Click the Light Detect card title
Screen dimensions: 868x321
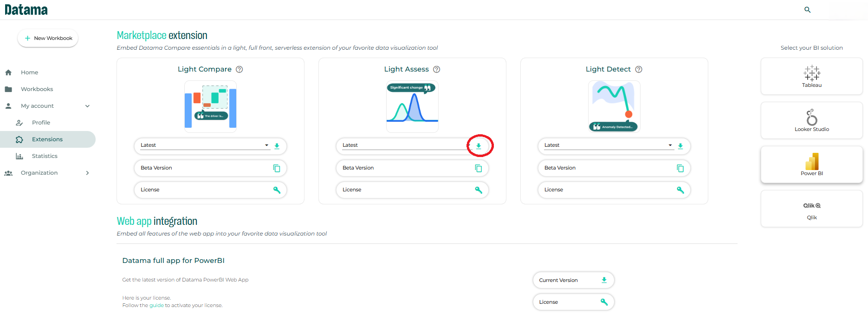point(608,69)
